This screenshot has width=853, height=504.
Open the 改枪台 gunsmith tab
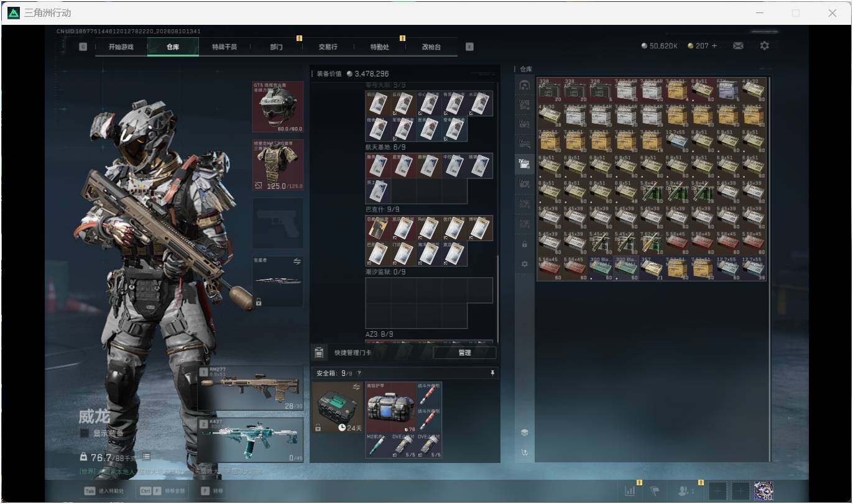431,47
